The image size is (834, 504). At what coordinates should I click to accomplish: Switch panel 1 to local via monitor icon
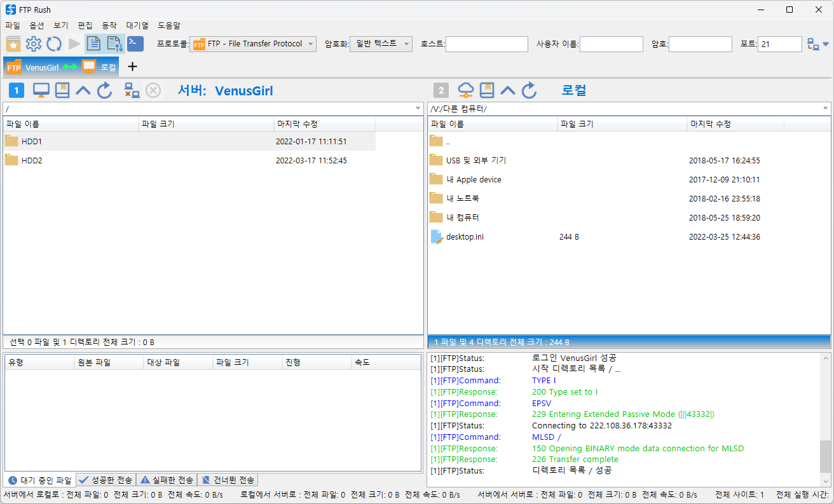pos(41,90)
